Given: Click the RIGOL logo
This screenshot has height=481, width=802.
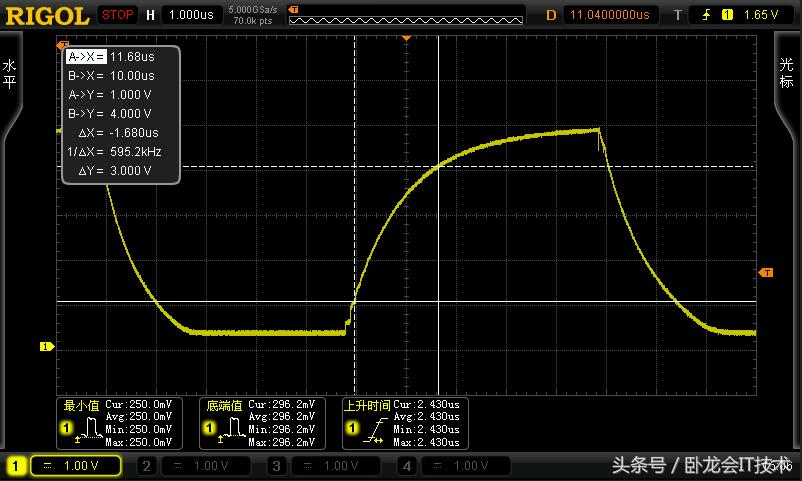Looking at the screenshot, I should [46, 15].
